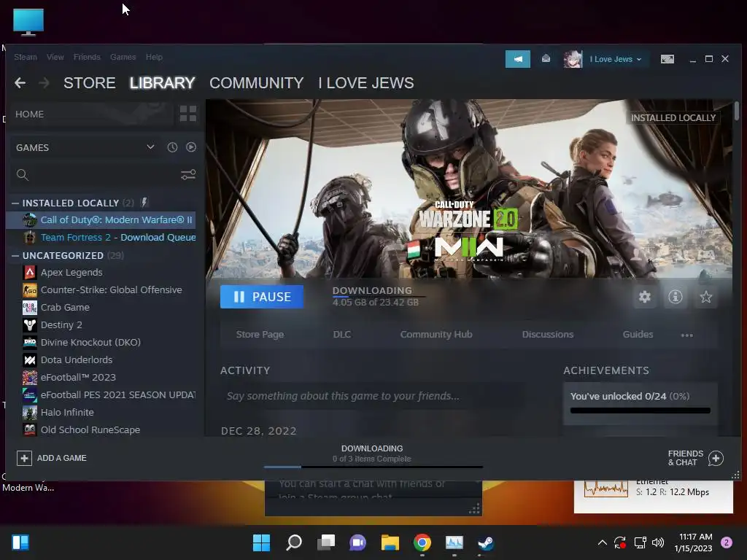Open the Friends menu
Viewport: 747px width, 560px height.
pos(87,57)
